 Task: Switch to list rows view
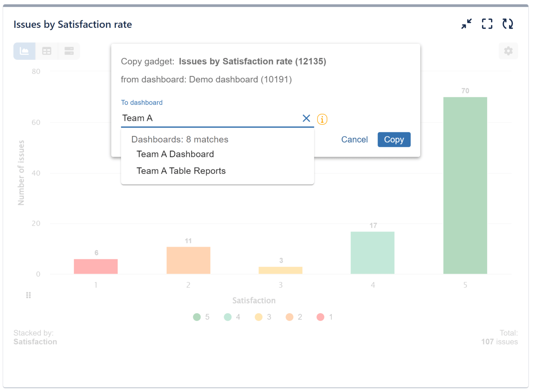69,51
